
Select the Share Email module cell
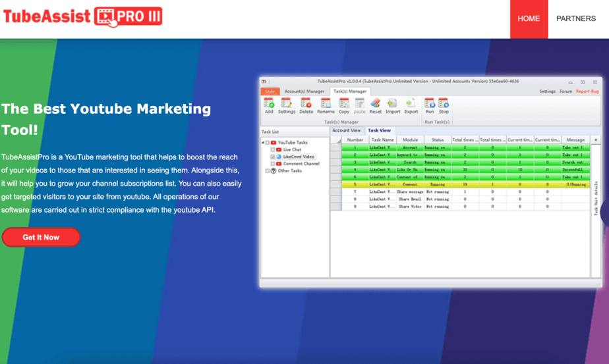[x=410, y=199]
